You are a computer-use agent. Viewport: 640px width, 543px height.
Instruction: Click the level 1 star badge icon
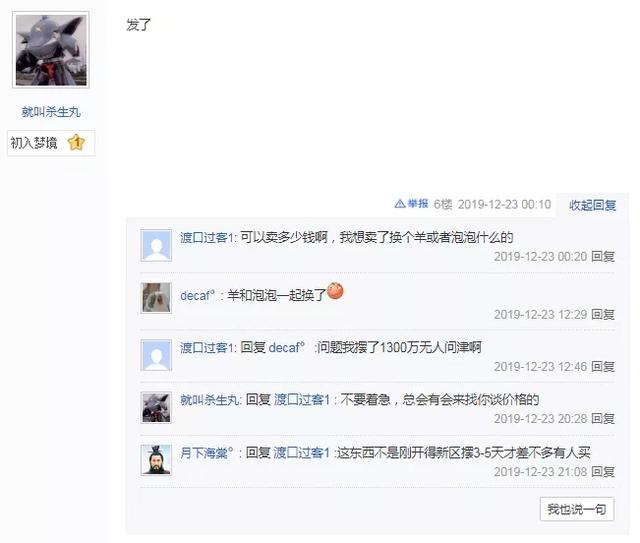coord(76,142)
